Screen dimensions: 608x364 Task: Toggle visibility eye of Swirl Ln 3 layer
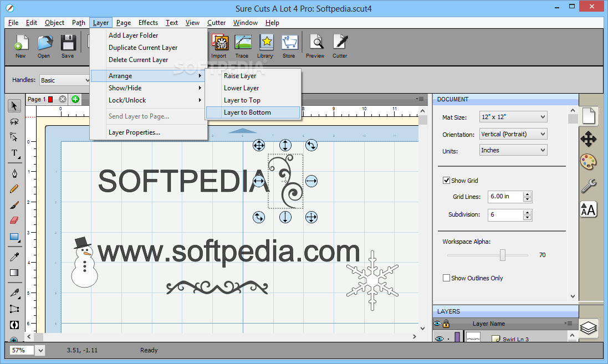pyautogui.click(x=439, y=339)
